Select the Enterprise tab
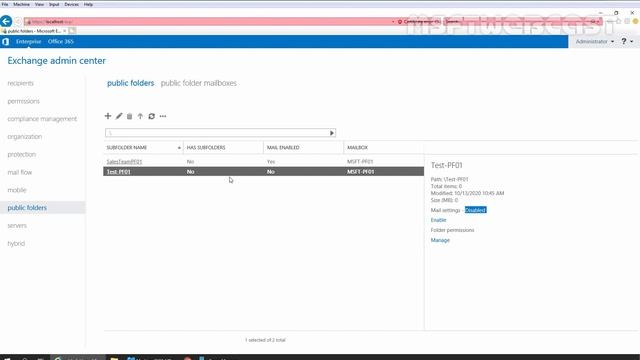Image resolution: width=640 pixels, height=360 pixels. coord(29,42)
